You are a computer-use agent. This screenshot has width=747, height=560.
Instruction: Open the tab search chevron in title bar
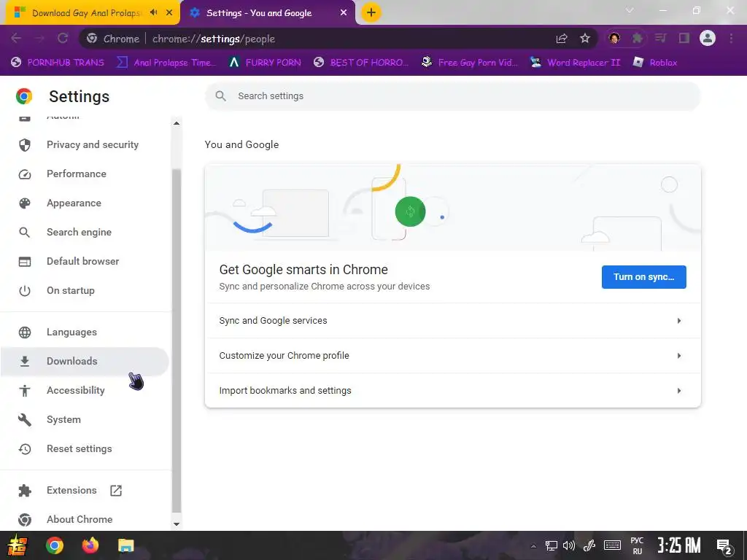click(630, 10)
